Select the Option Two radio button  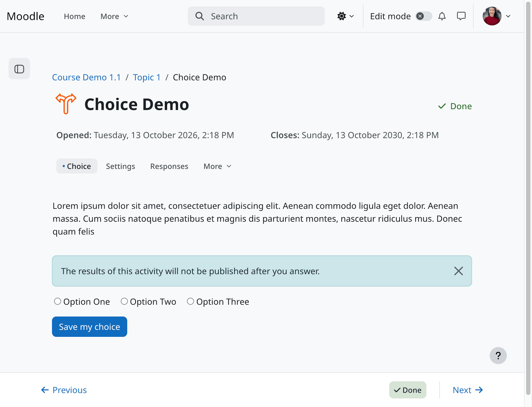point(124,301)
